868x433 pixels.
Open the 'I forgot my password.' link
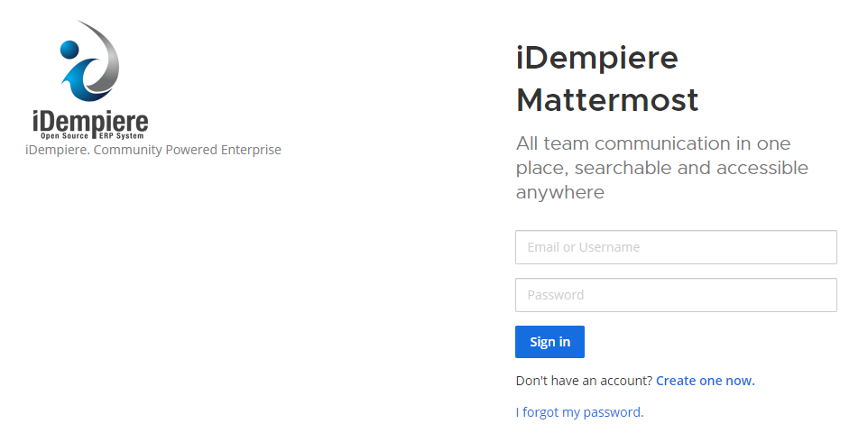(579, 412)
